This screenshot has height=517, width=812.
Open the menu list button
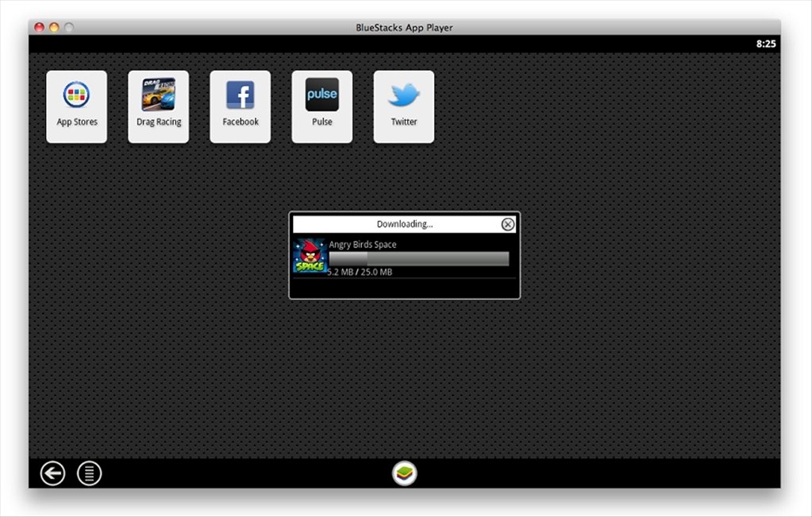90,473
